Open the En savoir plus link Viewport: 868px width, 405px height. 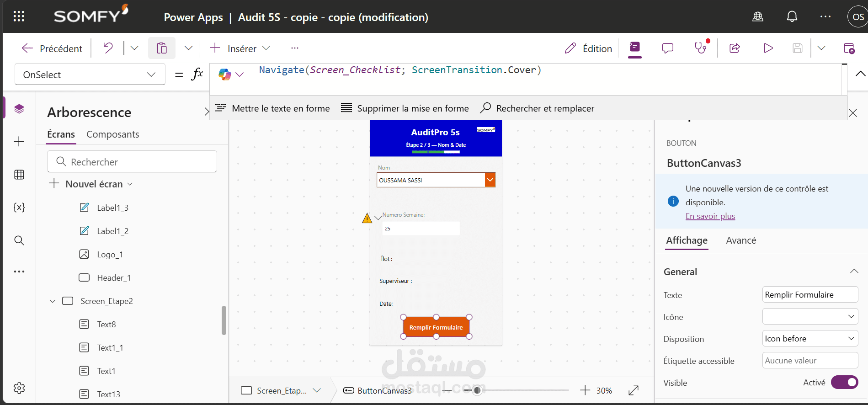[x=710, y=216]
